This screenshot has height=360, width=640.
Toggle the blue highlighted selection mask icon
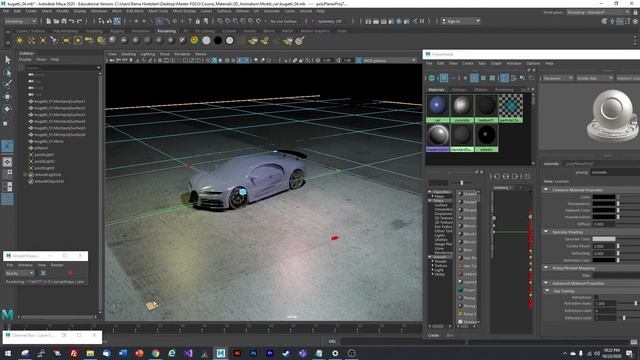point(160,21)
